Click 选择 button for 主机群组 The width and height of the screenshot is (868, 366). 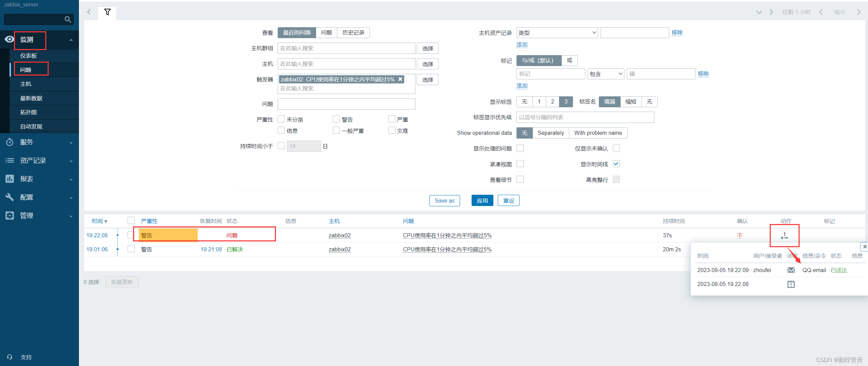(x=428, y=48)
